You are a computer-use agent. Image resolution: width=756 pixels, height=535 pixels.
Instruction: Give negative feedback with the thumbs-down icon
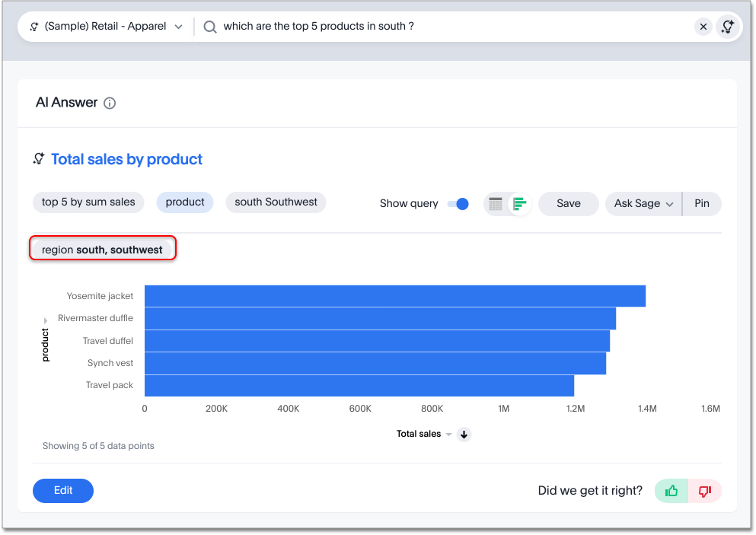[704, 491]
